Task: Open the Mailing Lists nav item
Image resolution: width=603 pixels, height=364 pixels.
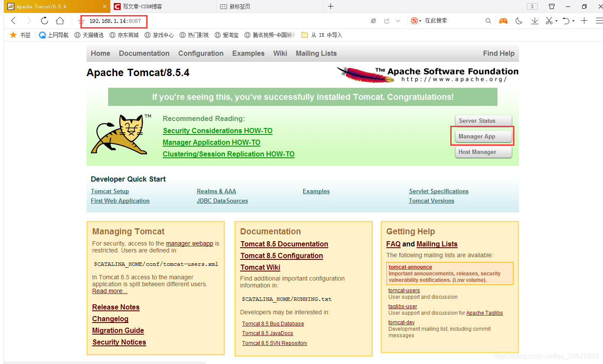Action: [316, 53]
